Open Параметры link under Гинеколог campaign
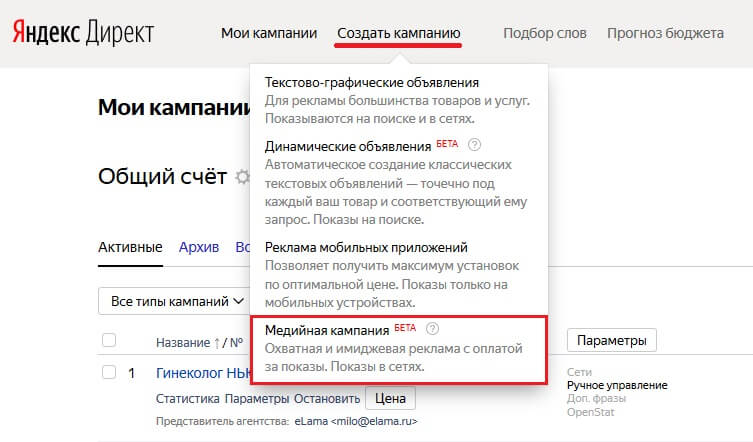The height and width of the screenshot is (442, 753). point(257,399)
